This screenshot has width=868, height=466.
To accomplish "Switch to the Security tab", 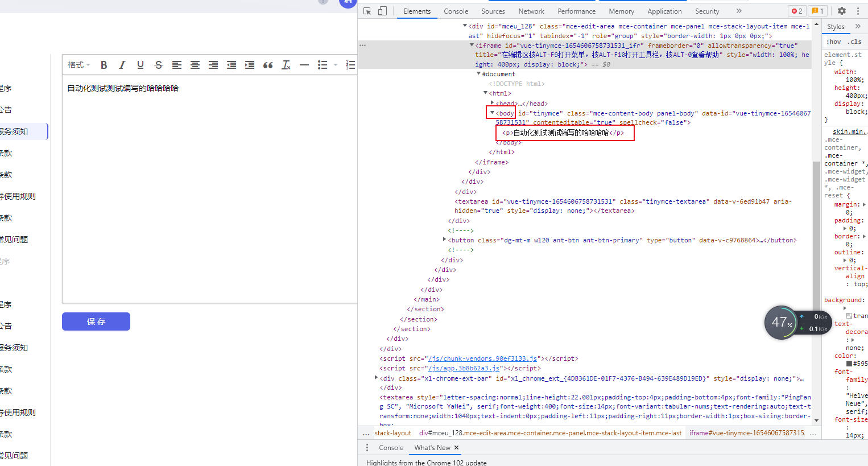I will (x=707, y=11).
